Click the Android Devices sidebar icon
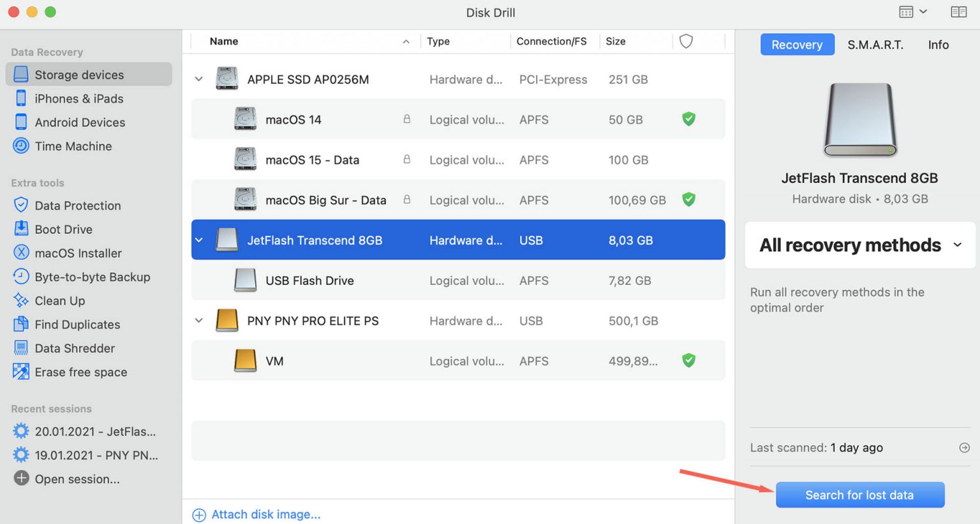Viewport: 980px width, 524px height. 21,122
